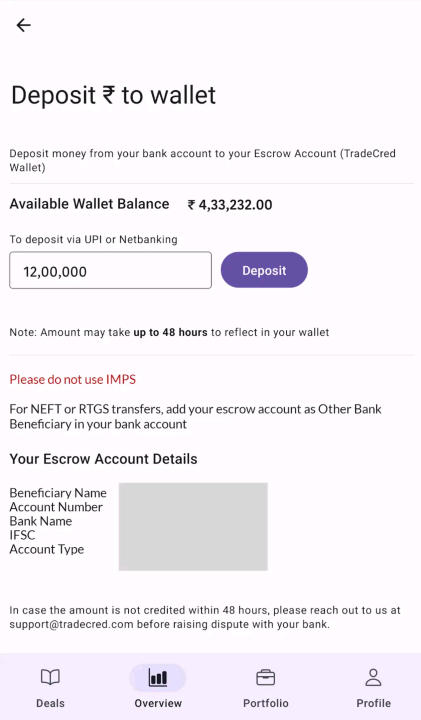
Task: Tap the Overview tab label
Action: (158, 703)
